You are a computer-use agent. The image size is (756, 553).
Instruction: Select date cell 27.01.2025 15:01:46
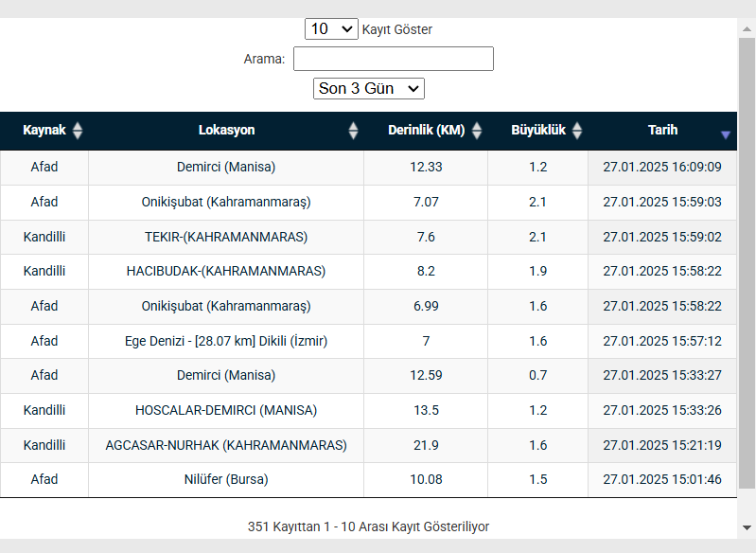point(662,480)
